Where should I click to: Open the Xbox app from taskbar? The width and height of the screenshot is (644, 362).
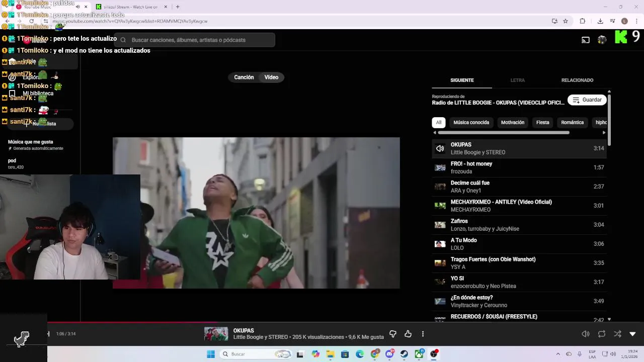tap(419, 354)
